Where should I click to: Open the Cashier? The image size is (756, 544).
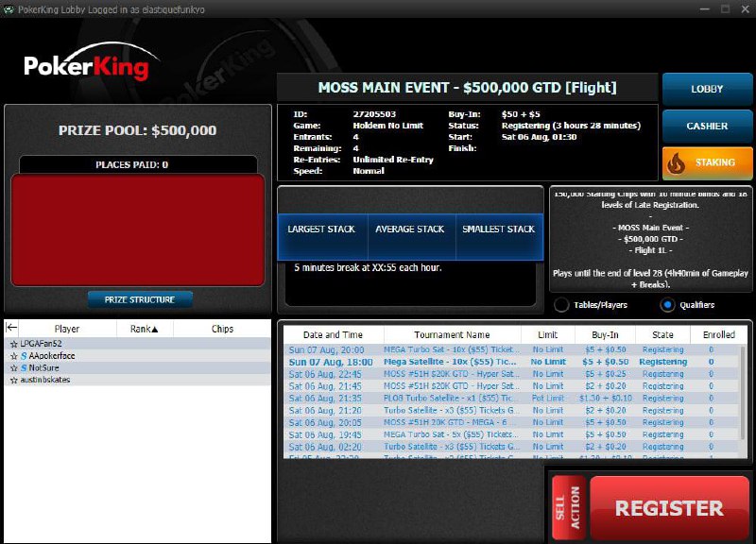[707, 126]
